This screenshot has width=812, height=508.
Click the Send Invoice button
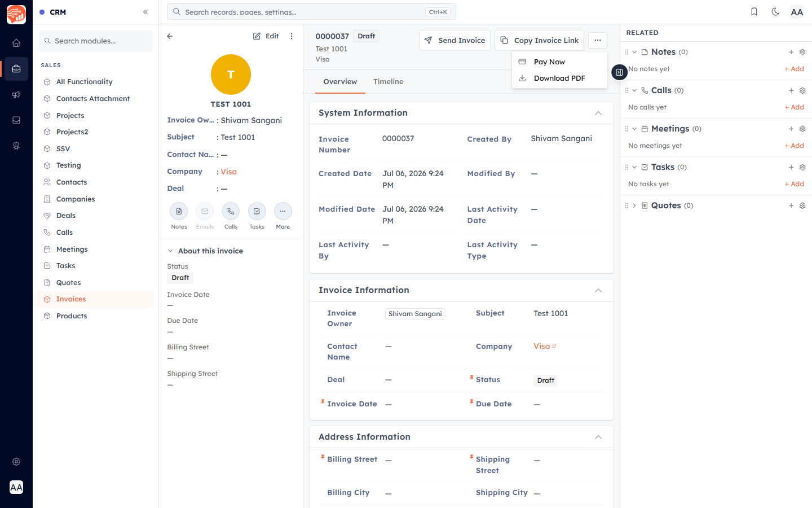454,40
